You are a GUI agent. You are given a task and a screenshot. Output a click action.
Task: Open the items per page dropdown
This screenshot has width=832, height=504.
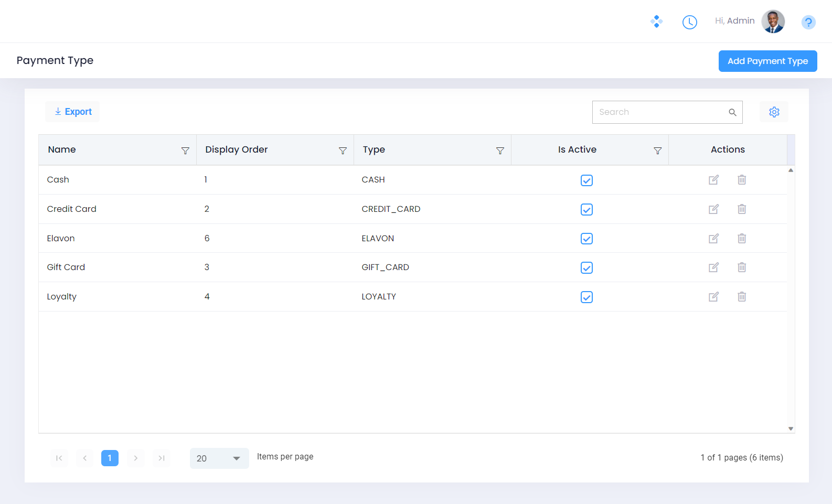[x=219, y=458]
